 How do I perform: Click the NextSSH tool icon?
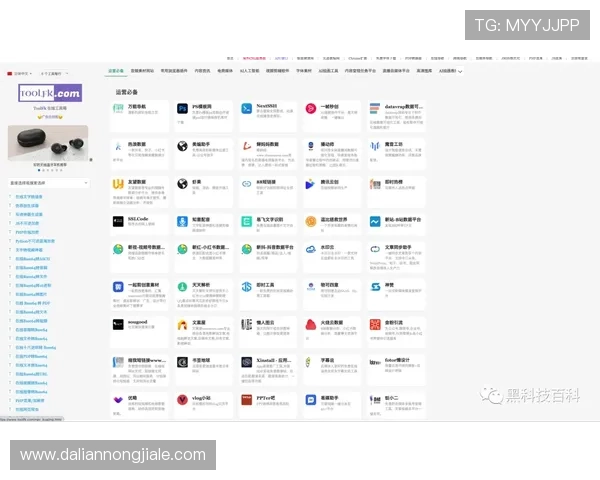click(246, 108)
